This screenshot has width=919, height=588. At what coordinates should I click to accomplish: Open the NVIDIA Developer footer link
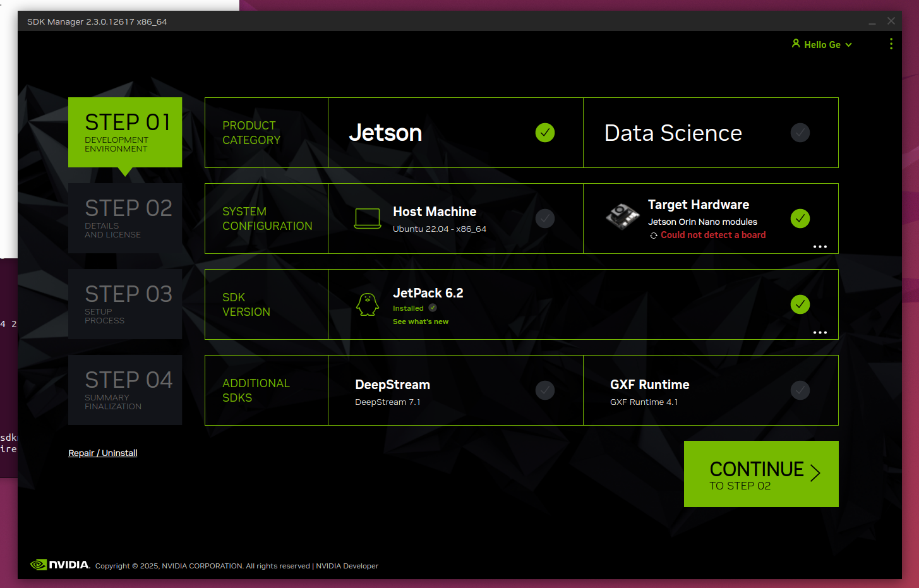[347, 566]
